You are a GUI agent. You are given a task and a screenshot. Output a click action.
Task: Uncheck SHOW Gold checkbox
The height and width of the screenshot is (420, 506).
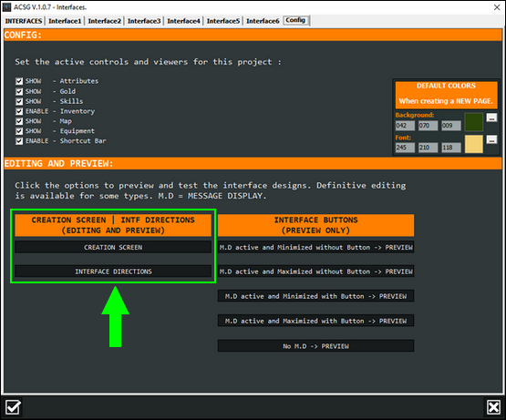point(19,91)
